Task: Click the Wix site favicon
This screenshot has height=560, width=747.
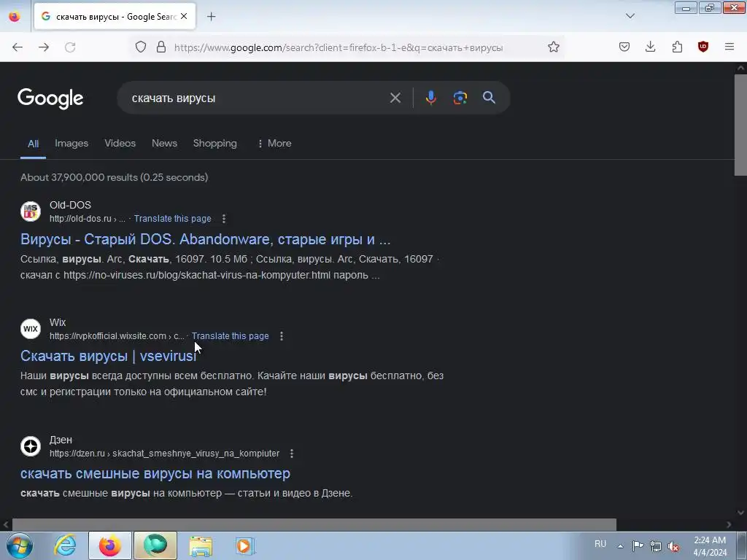Action: [x=31, y=329]
